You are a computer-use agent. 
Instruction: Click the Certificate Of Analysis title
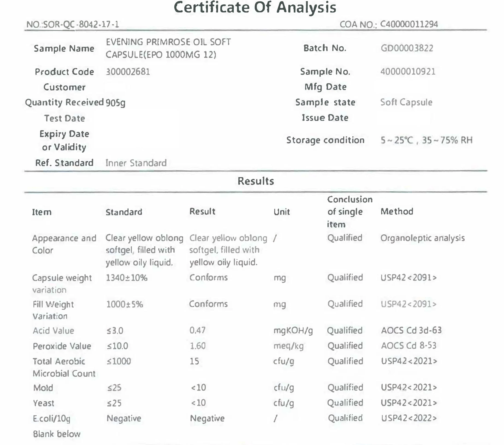(255, 7)
